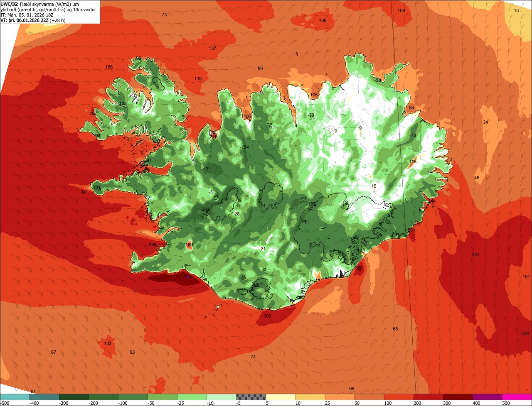Click the map value 169
The width and height of the screenshot is (532, 406).
189,245
